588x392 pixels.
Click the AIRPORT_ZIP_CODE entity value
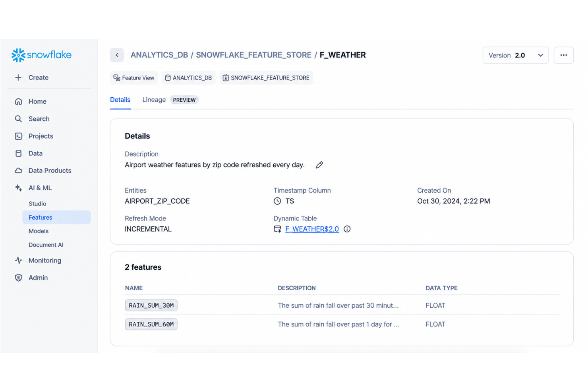point(157,201)
